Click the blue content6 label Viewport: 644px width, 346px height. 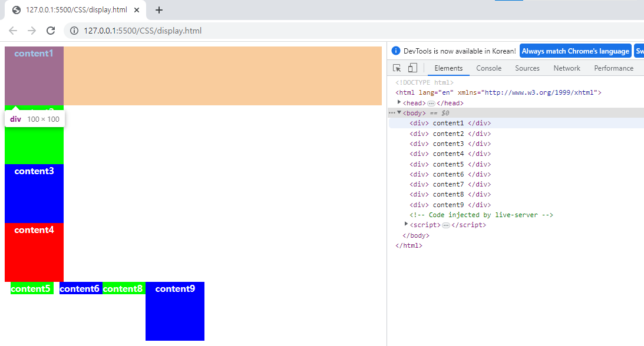tap(81, 288)
